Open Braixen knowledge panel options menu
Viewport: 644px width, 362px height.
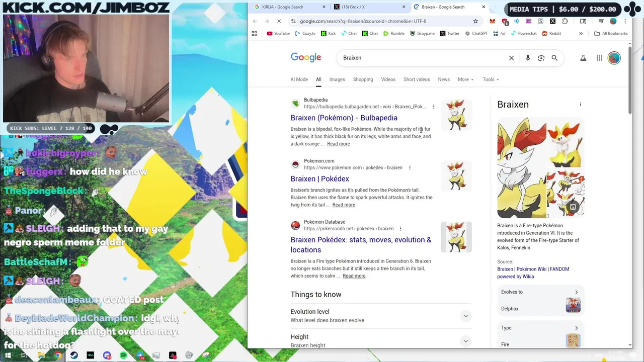[x=580, y=105]
